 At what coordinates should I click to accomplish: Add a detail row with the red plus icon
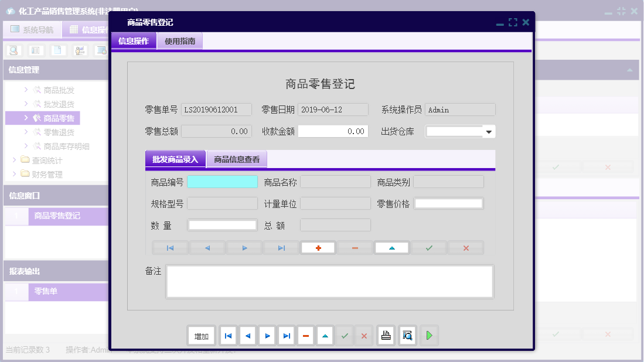coord(318,247)
